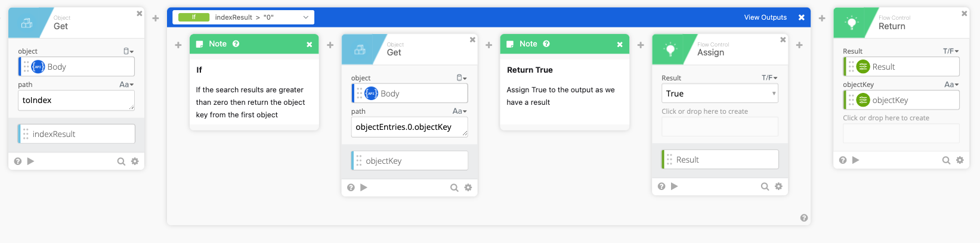Open settings gear on Return card
Image resolution: width=980 pixels, height=243 pixels.
click(960, 160)
